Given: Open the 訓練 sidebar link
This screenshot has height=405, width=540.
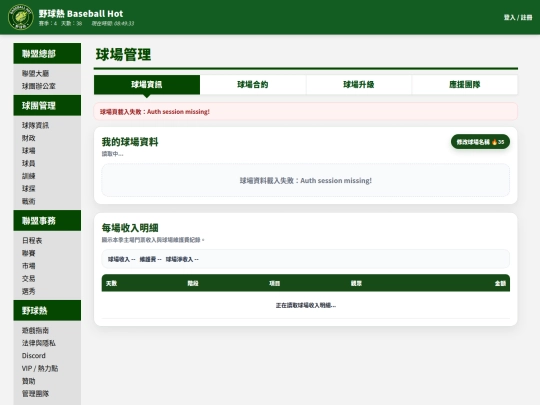Looking at the screenshot, I should click(29, 176).
